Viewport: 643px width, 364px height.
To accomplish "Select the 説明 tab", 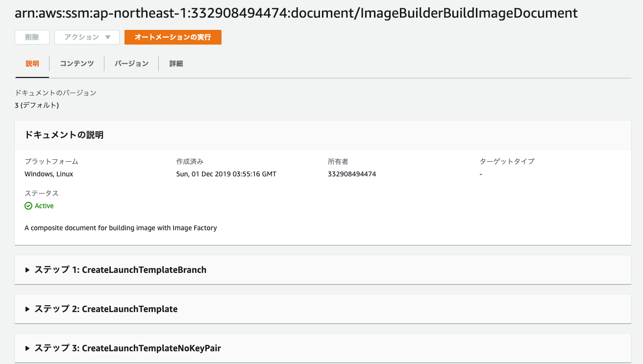I will pyautogui.click(x=32, y=64).
